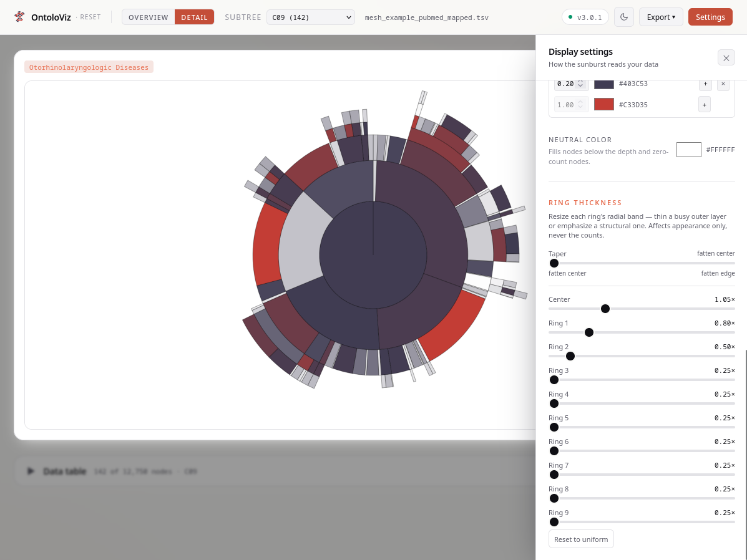
Task: Click the light gray inner-ring segment
Action: pyautogui.click(x=301, y=242)
